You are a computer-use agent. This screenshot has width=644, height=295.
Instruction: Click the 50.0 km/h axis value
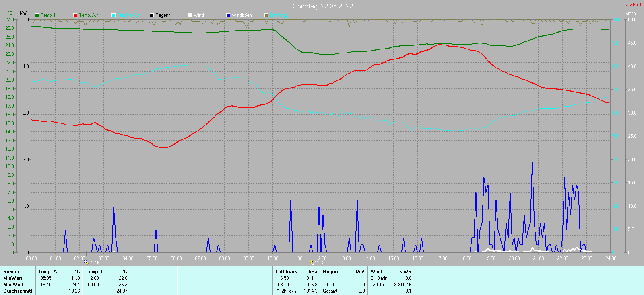(x=632, y=19)
